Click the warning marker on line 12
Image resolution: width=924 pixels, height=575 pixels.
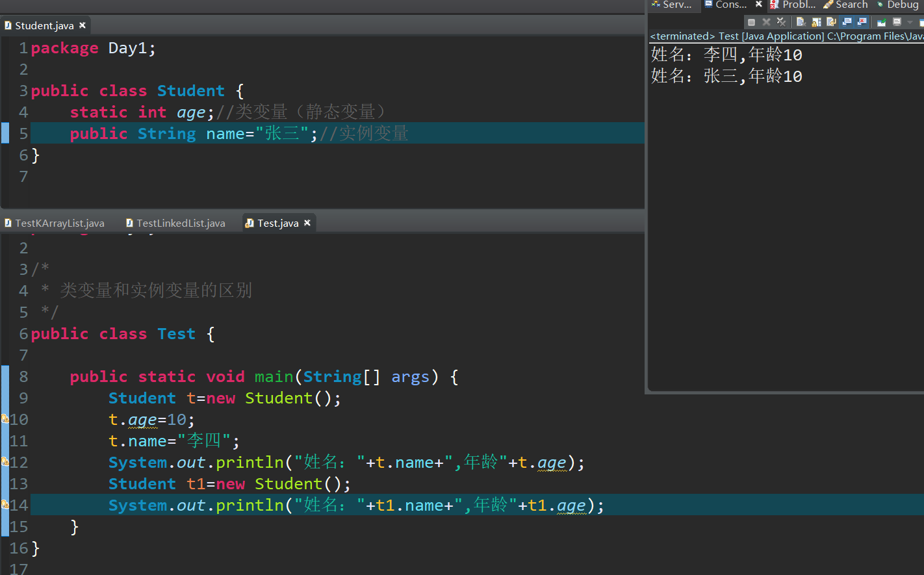pyautogui.click(x=5, y=462)
